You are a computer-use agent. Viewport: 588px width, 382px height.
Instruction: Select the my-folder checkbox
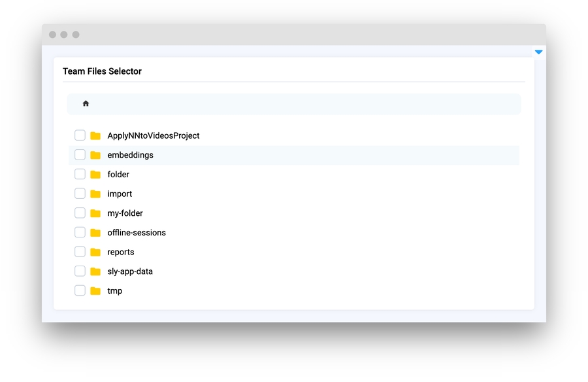[80, 213]
